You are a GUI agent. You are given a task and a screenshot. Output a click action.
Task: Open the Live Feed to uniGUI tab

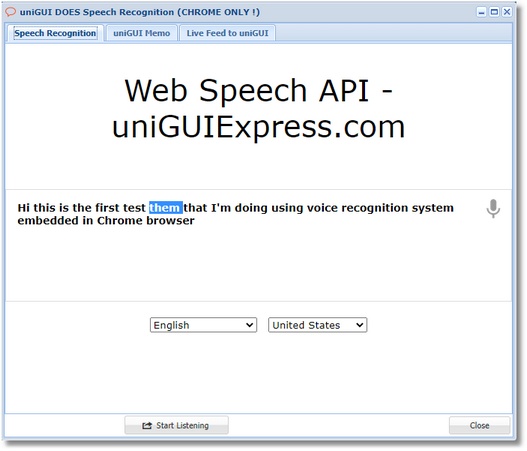(228, 33)
